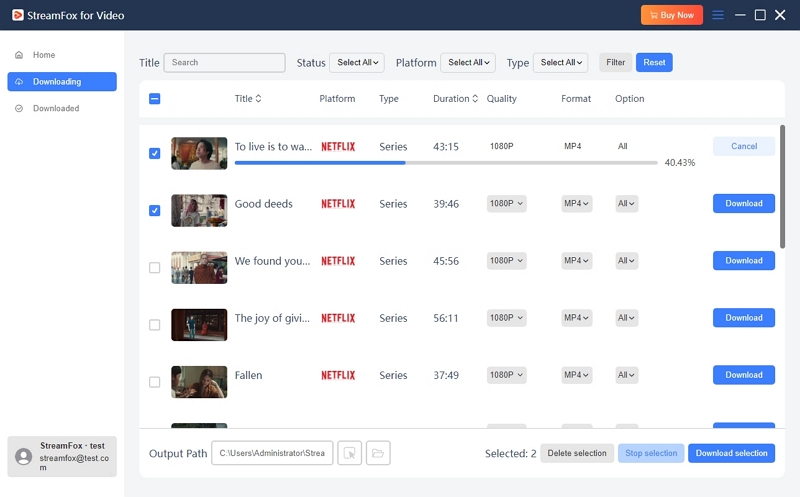The image size is (800, 497).
Task: Download the Fallen episode
Action: click(x=744, y=375)
